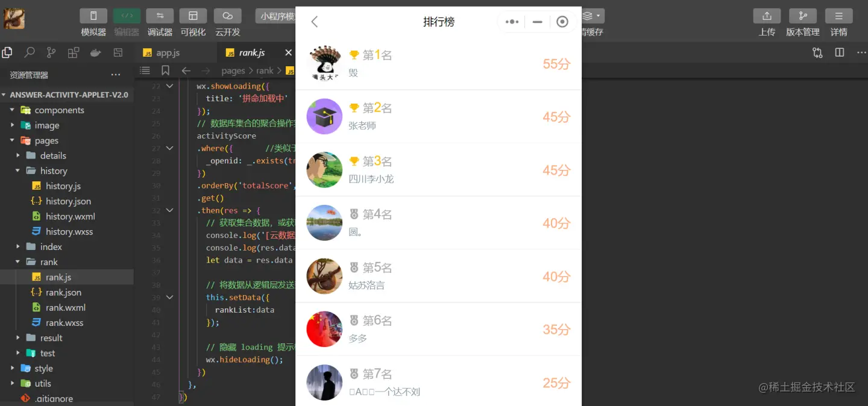Image resolution: width=868 pixels, height=406 pixels.
Task: Open the docker whale icon in activity bar
Action: (95, 52)
